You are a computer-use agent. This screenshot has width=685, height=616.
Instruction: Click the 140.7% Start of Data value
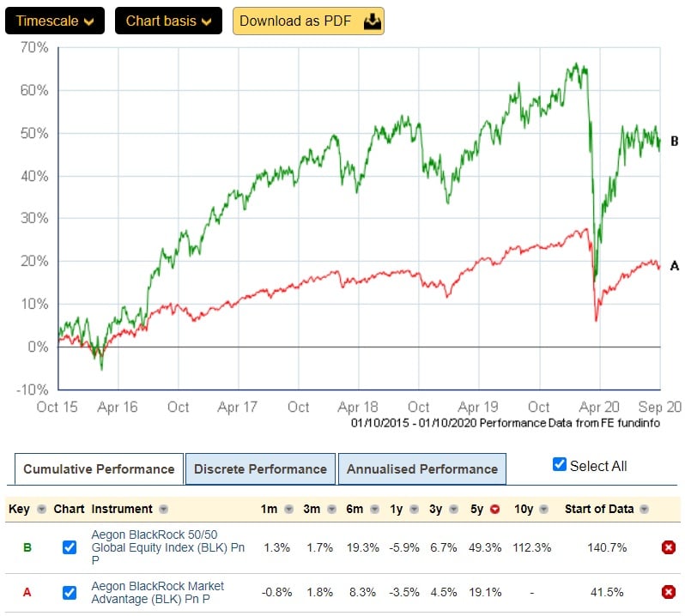[x=607, y=547]
